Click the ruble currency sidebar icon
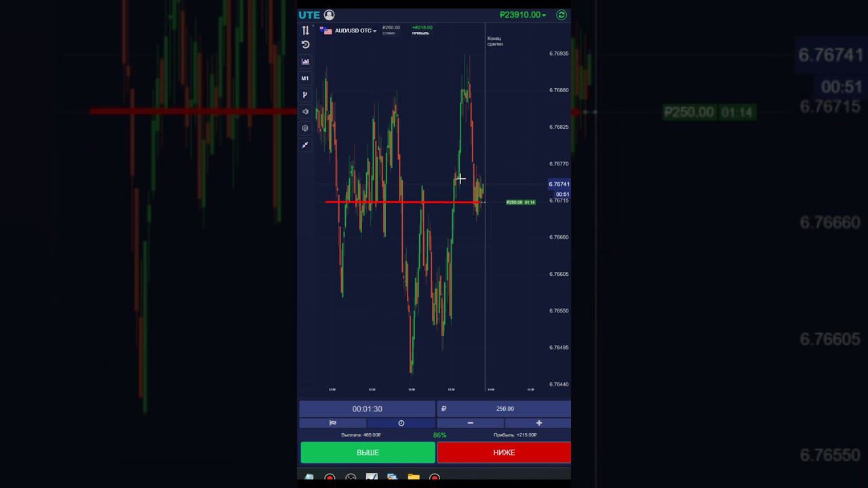 (x=305, y=95)
